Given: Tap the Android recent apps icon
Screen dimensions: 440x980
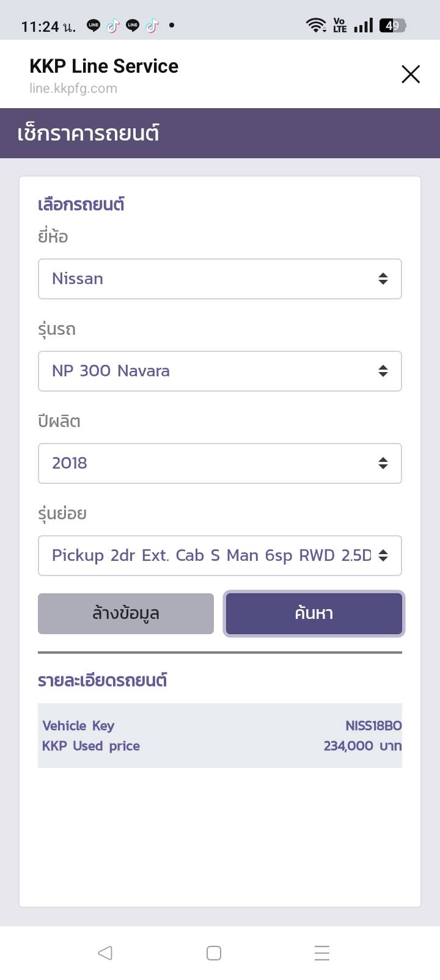Looking at the screenshot, I should pos(322,953).
